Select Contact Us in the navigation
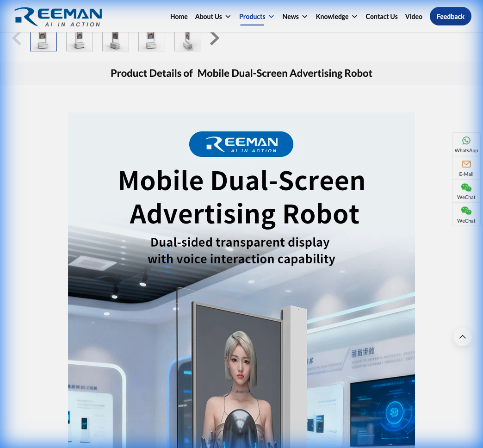 [x=382, y=16]
